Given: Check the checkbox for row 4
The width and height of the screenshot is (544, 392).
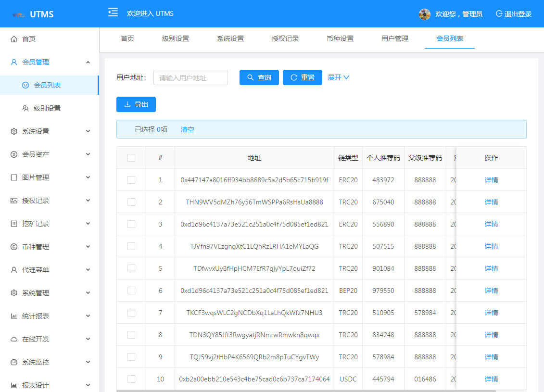Looking at the screenshot, I should (131, 246).
